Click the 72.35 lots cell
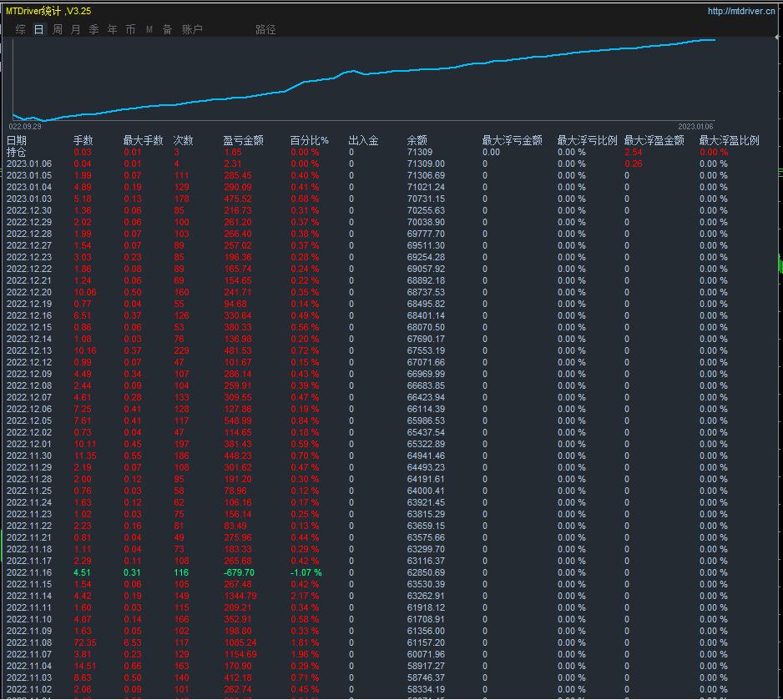 click(x=85, y=642)
